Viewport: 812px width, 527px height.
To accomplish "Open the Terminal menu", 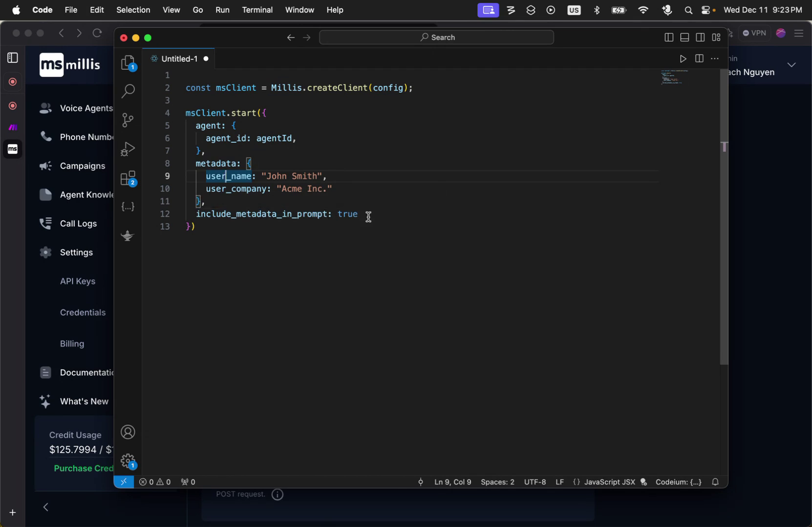I will tap(257, 10).
